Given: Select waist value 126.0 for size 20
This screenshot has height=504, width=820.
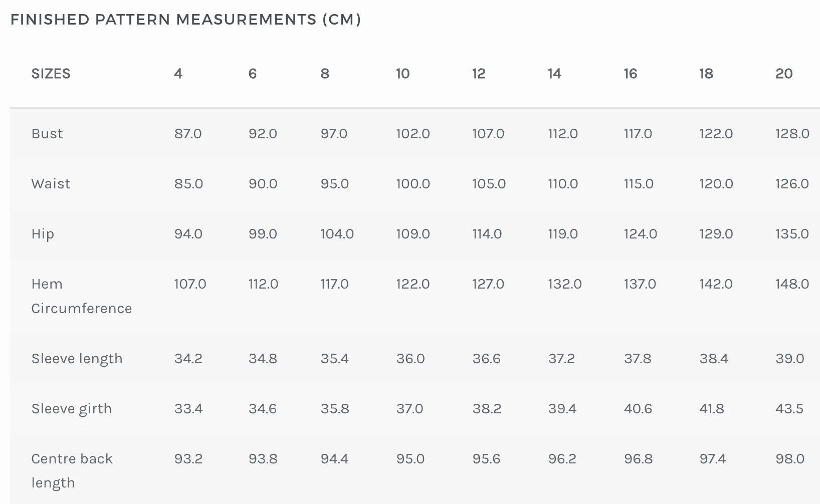Looking at the screenshot, I should coord(792,184).
